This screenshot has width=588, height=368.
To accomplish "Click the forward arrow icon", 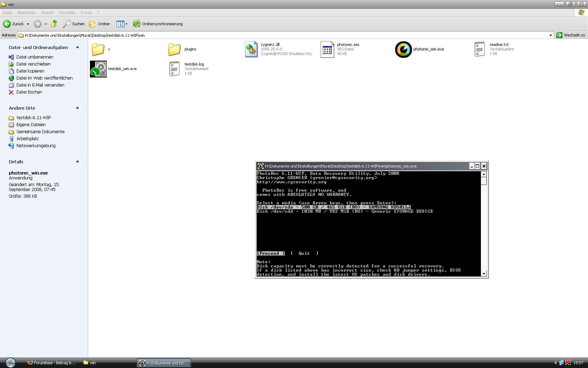I will pyautogui.click(x=37, y=24).
